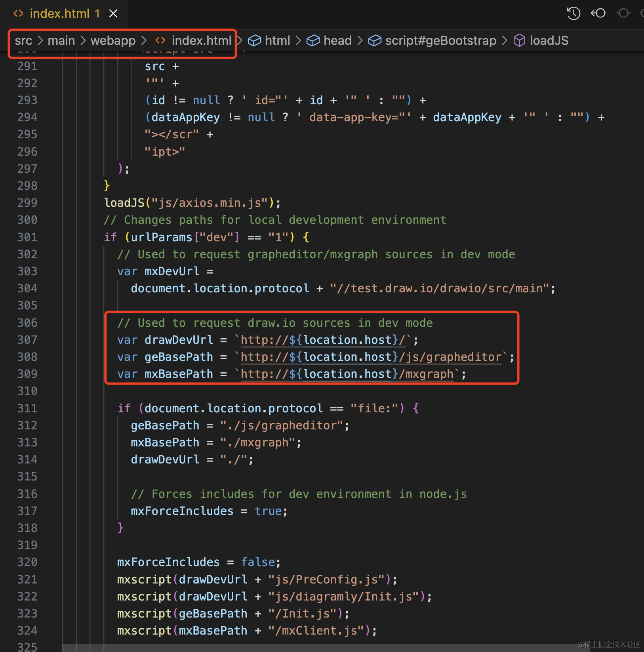Open the file timeline history icon
Screen dimensions: 644x652
coord(573,13)
